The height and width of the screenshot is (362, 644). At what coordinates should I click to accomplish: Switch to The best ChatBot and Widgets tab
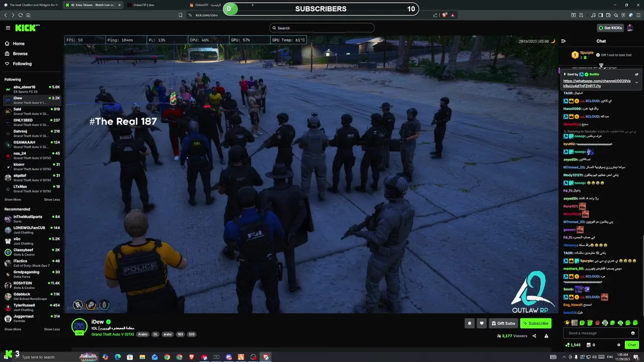[31, 5]
